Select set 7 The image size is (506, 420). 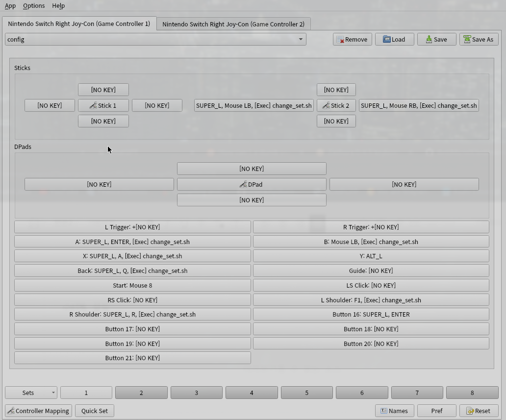pyautogui.click(x=417, y=393)
